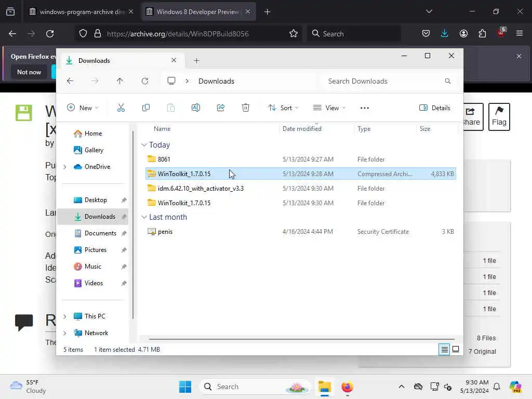
Task: Toggle the Details pane button
Action: 435,108
